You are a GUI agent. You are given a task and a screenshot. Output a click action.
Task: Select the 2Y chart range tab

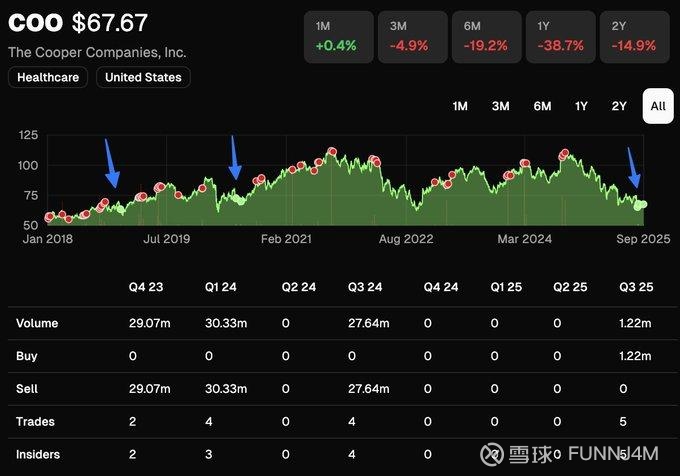tap(619, 106)
